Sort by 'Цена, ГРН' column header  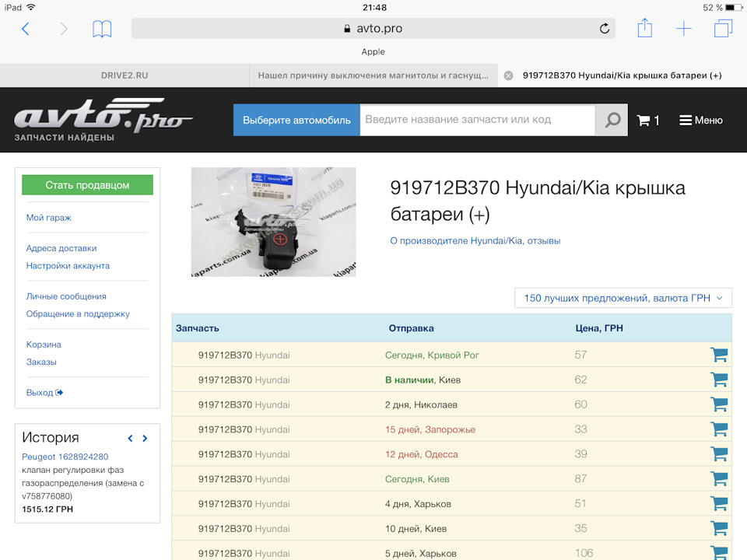coord(599,328)
